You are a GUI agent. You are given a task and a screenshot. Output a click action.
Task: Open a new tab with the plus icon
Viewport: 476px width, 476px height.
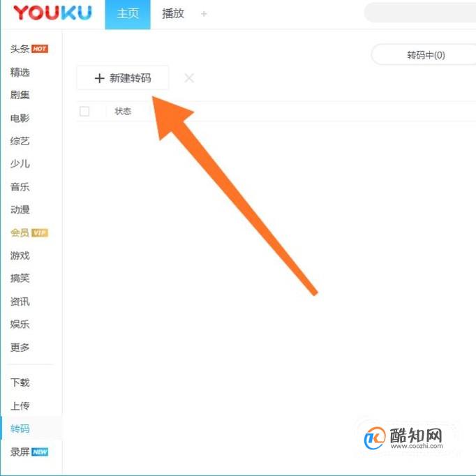point(204,14)
